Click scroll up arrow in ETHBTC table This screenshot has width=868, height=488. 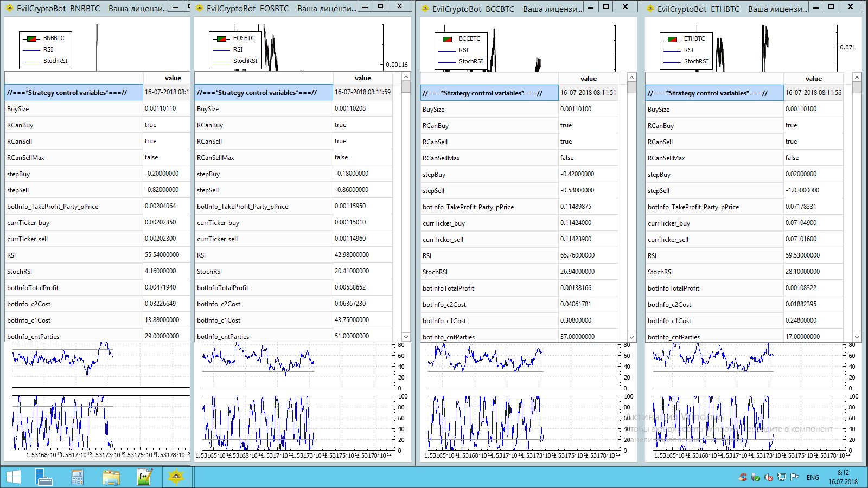point(857,77)
